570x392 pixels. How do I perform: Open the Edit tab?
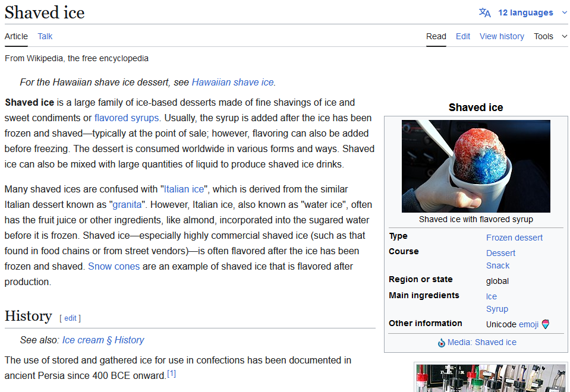pyautogui.click(x=463, y=36)
